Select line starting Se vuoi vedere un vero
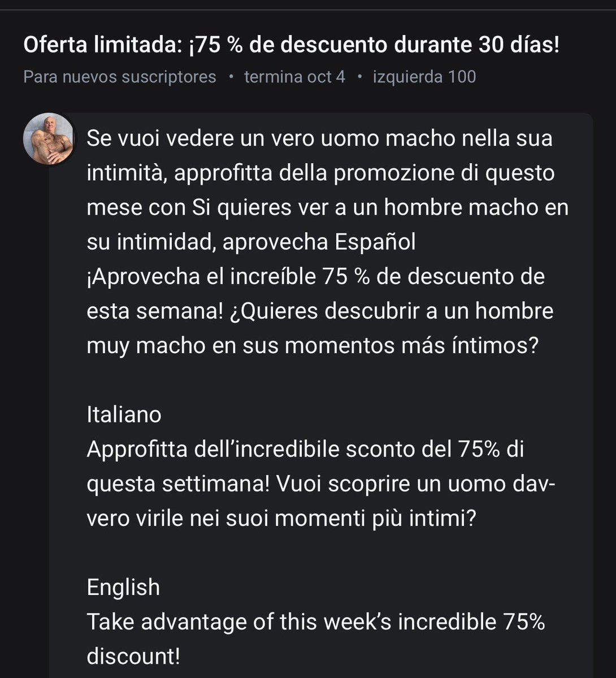This screenshot has width=616, height=678. 320,139
